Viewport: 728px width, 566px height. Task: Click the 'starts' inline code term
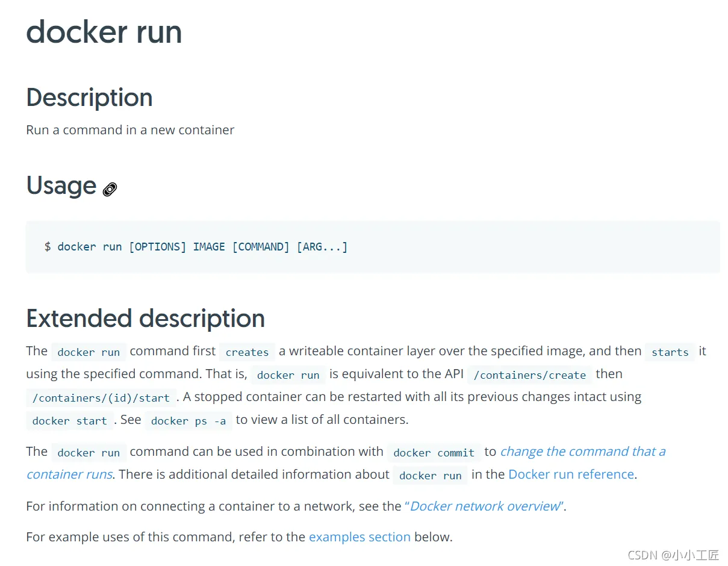[x=670, y=352]
